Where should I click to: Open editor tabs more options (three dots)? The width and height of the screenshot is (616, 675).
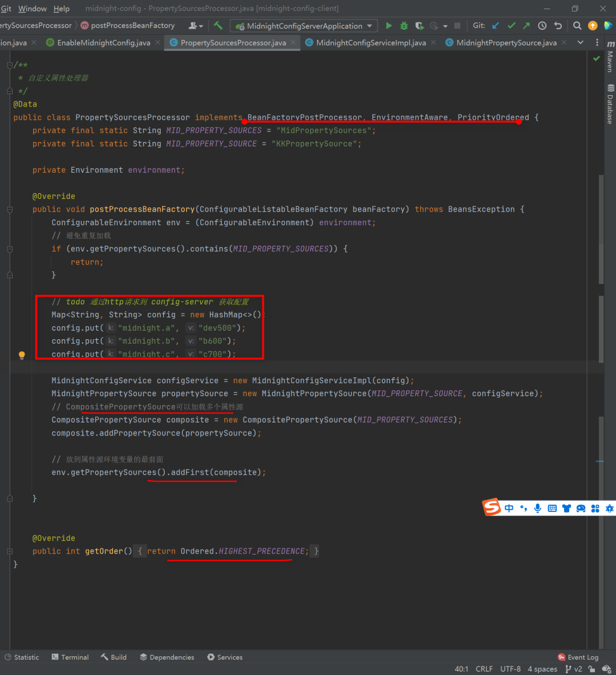click(x=597, y=42)
